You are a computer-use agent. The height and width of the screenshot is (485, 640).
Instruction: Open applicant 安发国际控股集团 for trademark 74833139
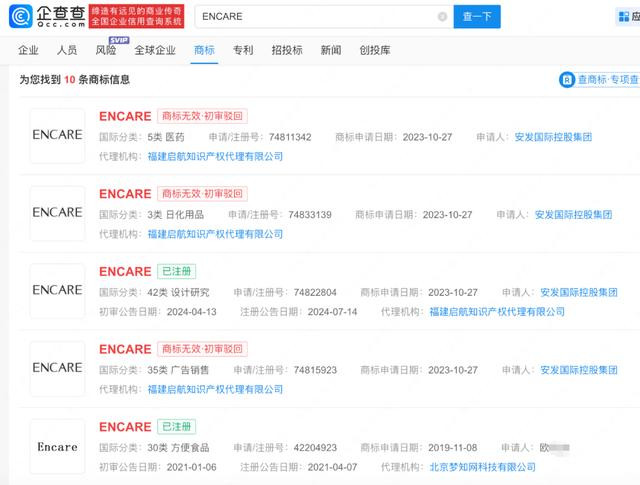click(x=573, y=215)
